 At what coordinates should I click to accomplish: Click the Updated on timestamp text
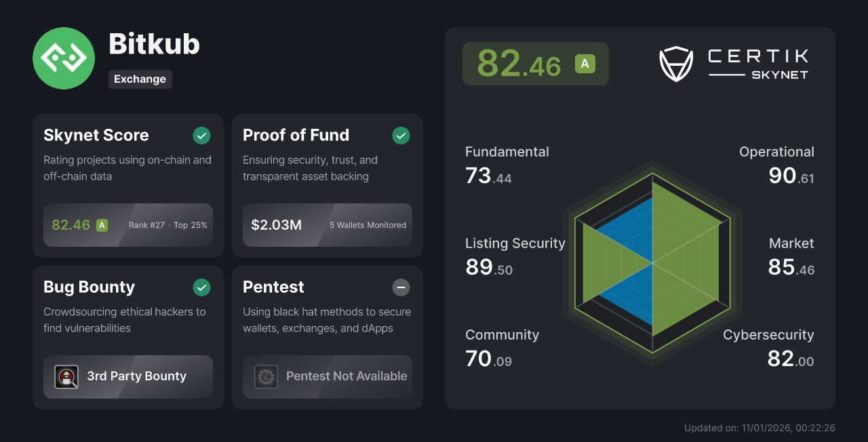point(759,428)
